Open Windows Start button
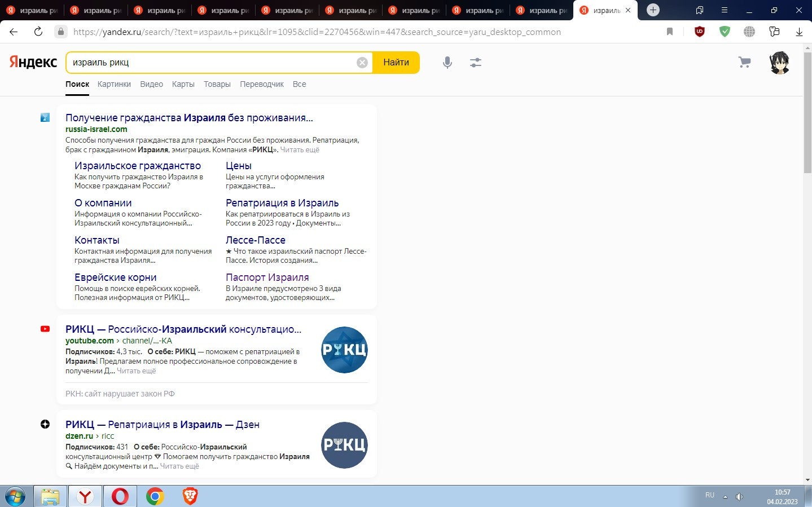This screenshot has width=812, height=507. tap(15, 497)
